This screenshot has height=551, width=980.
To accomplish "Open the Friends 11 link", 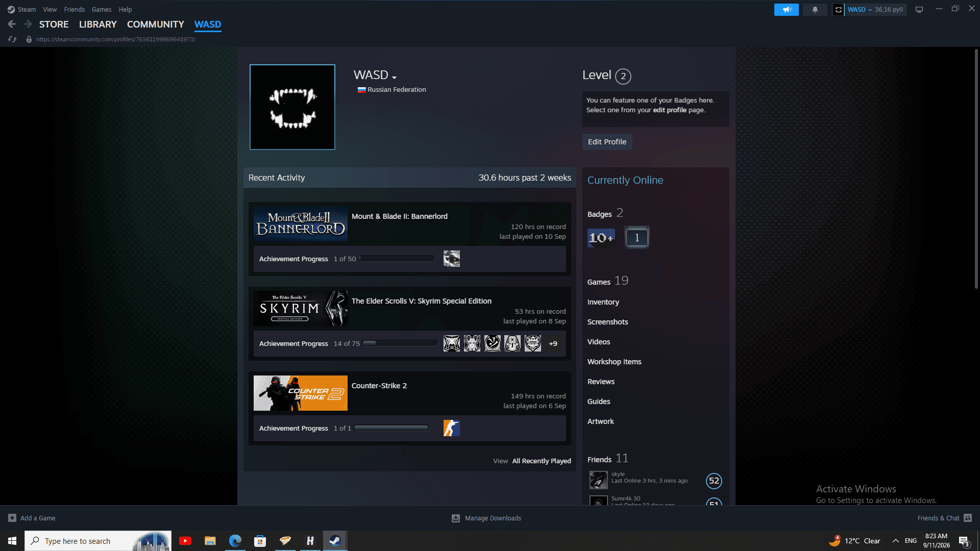I will pyautogui.click(x=608, y=459).
